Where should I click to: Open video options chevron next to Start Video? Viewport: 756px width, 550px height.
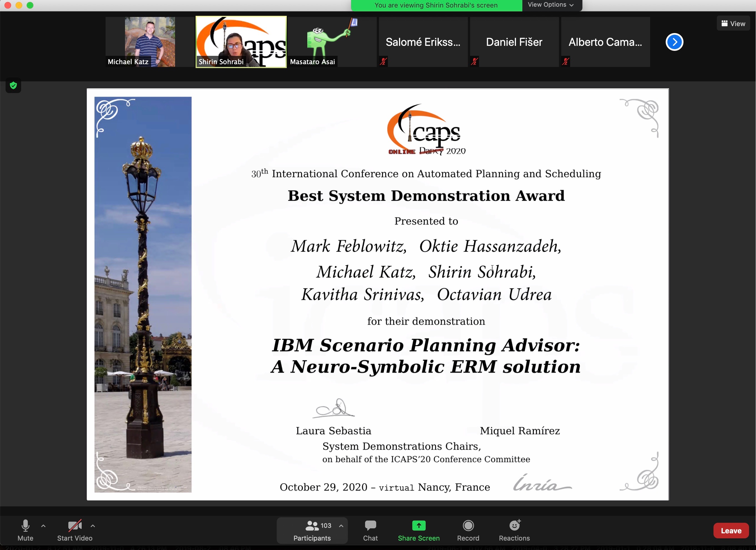pyautogui.click(x=93, y=526)
